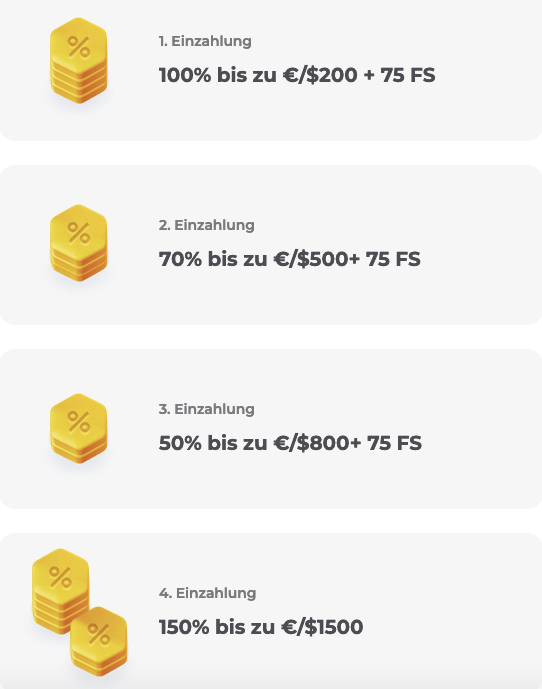Click '50% bis zu €/$800+ 75 FS' offer

pos(290,443)
